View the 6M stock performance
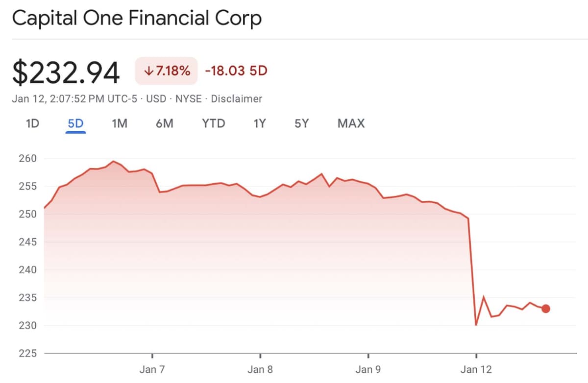 tap(165, 123)
